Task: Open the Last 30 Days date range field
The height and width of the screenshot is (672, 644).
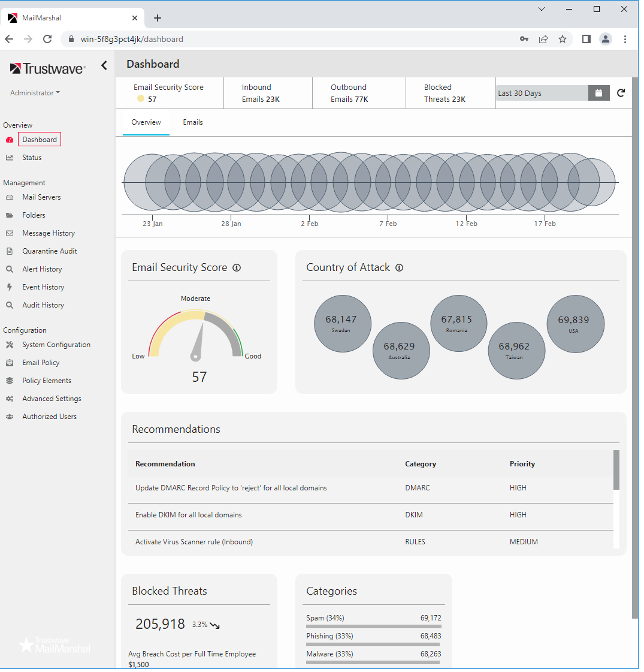Action: pyautogui.click(x=542, y=94)
